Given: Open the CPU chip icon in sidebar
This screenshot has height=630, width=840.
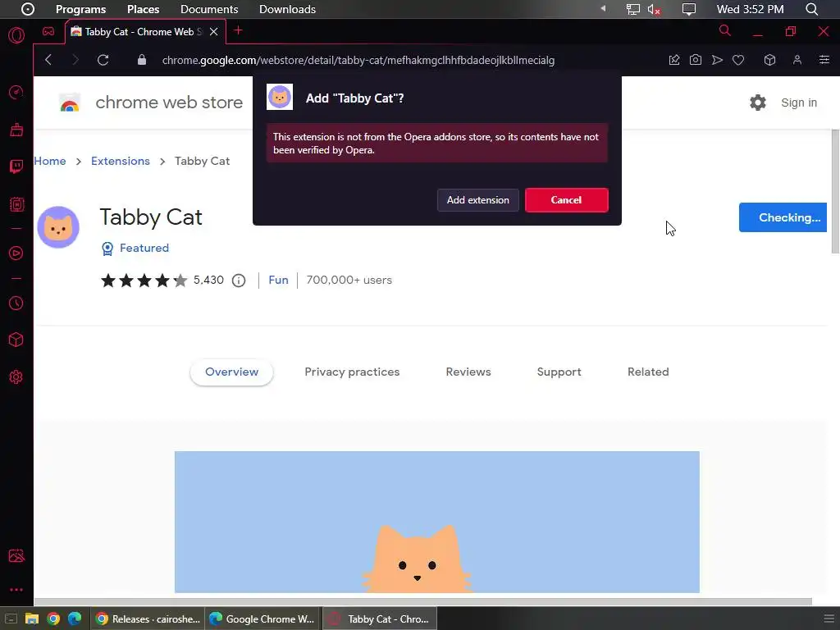Looking at the screenshot, I should 16,204.
